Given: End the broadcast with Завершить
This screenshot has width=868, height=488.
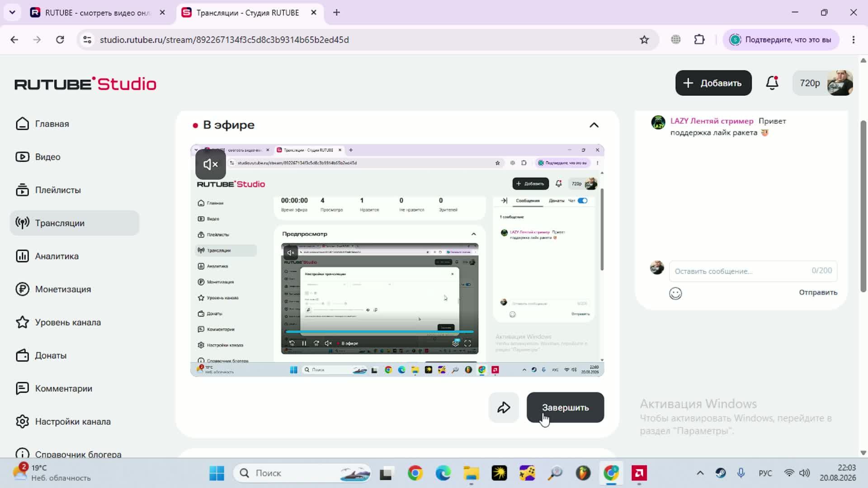Looking at the screenshot, I should click(x=565, y=408).
